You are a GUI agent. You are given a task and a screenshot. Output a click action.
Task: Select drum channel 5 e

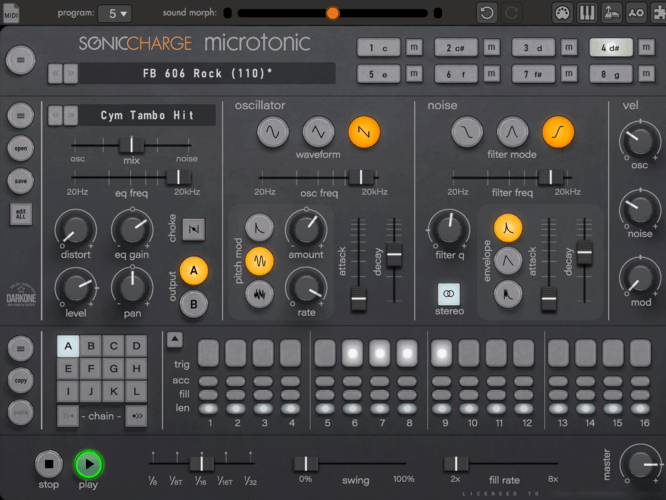[378, 74]
